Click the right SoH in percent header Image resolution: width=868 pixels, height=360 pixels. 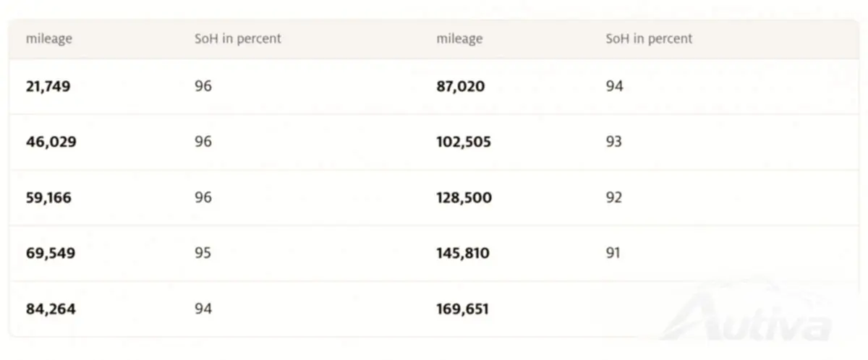[649, 38]
